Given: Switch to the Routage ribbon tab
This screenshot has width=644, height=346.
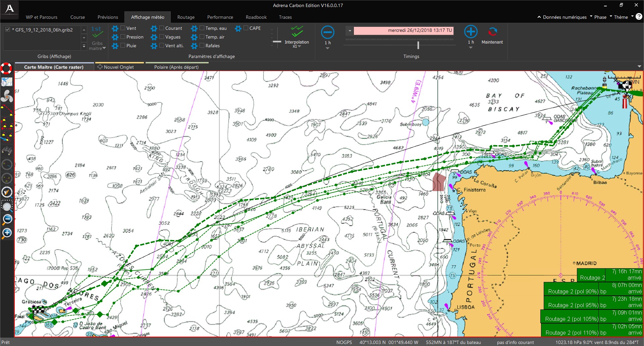Looking at the screenshot, I should [x=186, y=17].
